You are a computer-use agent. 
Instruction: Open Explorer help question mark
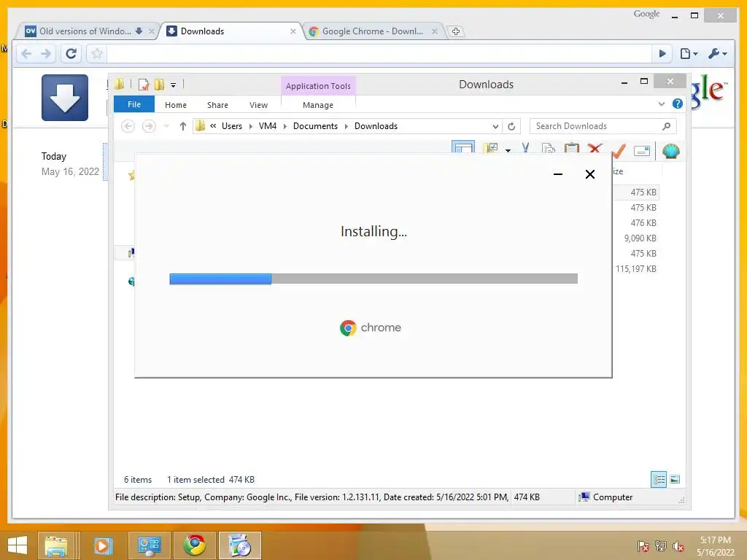point(677,104)
